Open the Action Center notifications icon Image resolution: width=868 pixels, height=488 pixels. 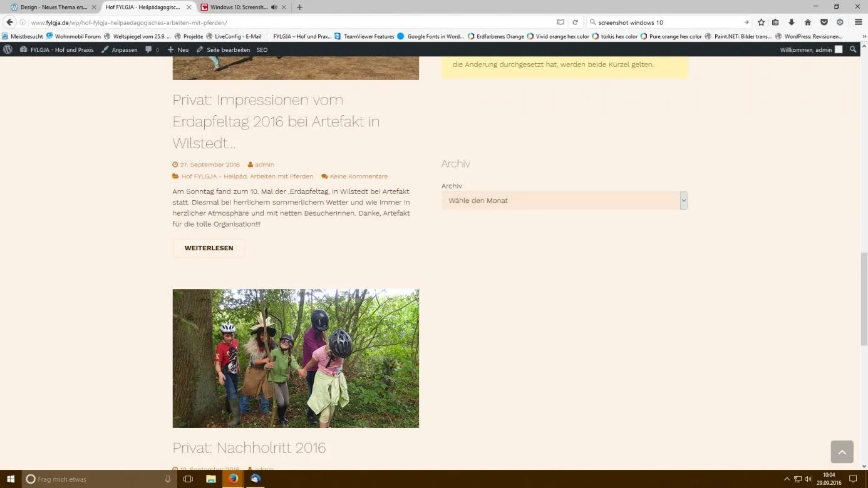click(x=852, y=479)
